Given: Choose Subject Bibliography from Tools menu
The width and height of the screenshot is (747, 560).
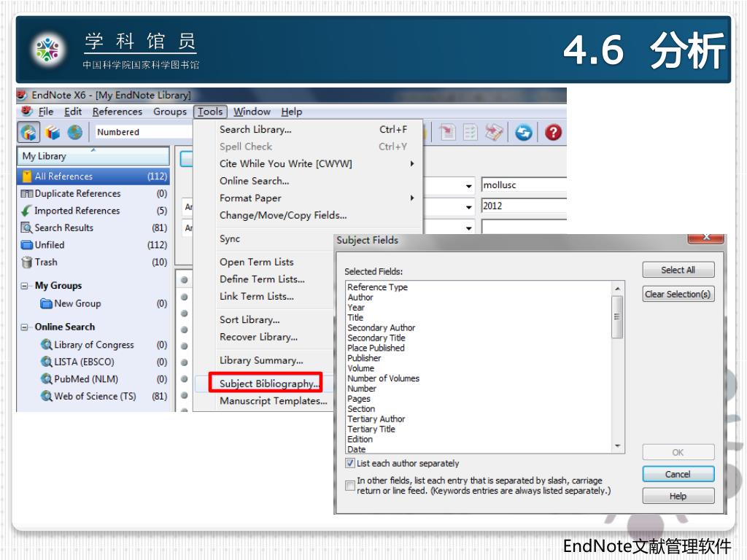Looking at the screenshot, I should point(269,384).
